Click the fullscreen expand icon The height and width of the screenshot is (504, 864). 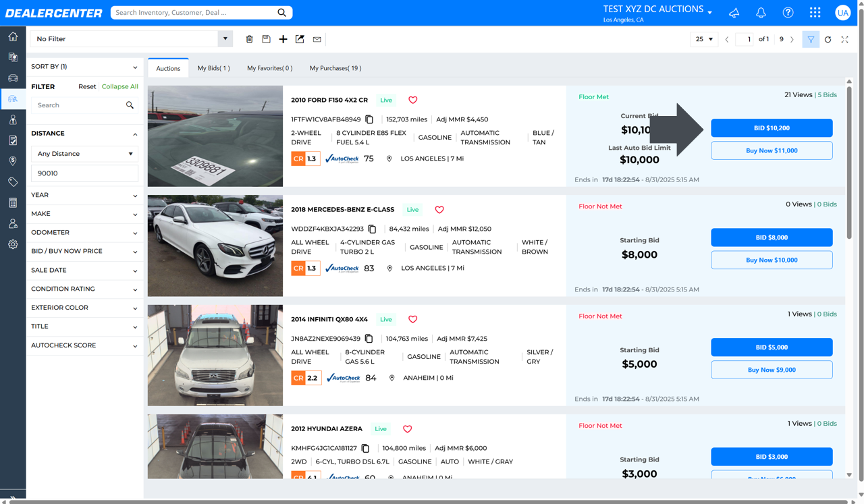coord(844,39)
